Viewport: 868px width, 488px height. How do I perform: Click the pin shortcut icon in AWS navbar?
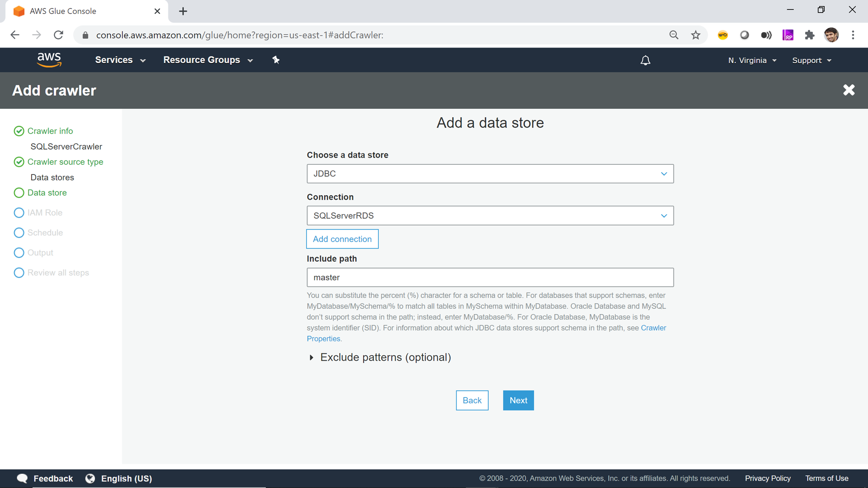pos(276,60)
